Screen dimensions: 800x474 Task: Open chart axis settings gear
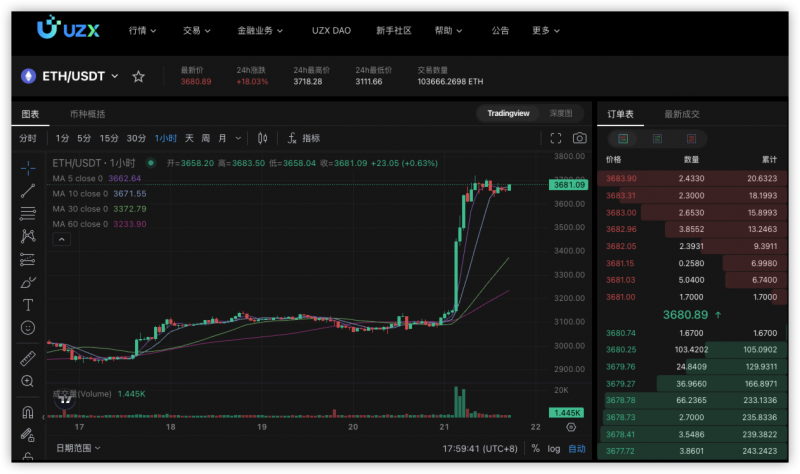coord(571,427)
